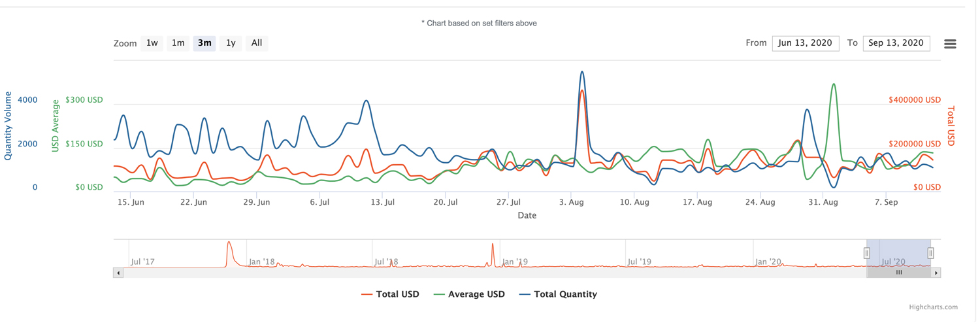Viewport: 980px width, 327px height.
Task: Click the navigator left scroll arrow
Action: click(x=118, y=273)
